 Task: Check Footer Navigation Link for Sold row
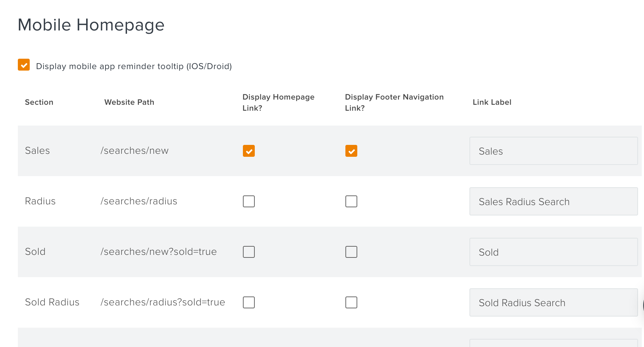coord(351,252)
